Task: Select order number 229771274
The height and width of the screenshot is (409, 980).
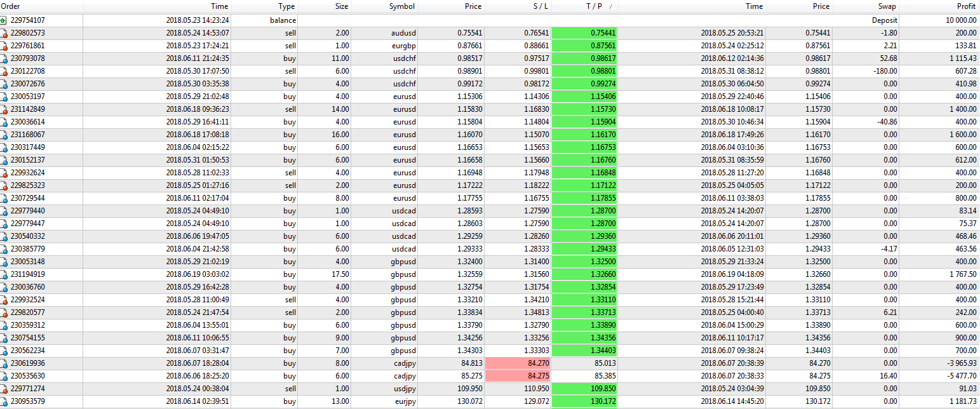Action: (x=28, y=389)
